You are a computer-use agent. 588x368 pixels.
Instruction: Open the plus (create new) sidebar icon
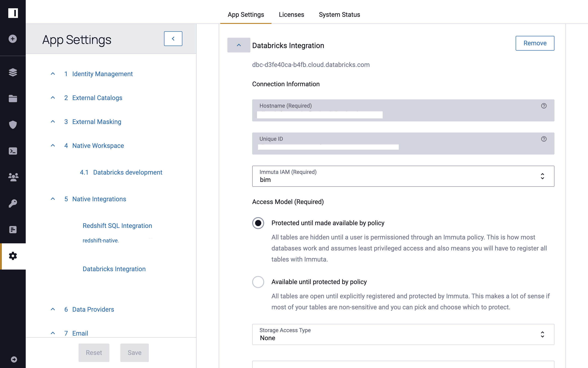(13, 39)
